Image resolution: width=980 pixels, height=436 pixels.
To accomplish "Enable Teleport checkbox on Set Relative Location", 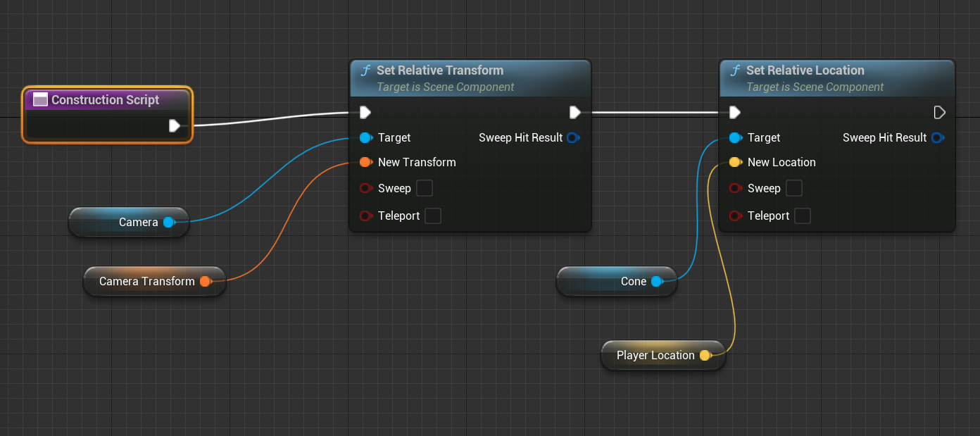I will 803,216.
